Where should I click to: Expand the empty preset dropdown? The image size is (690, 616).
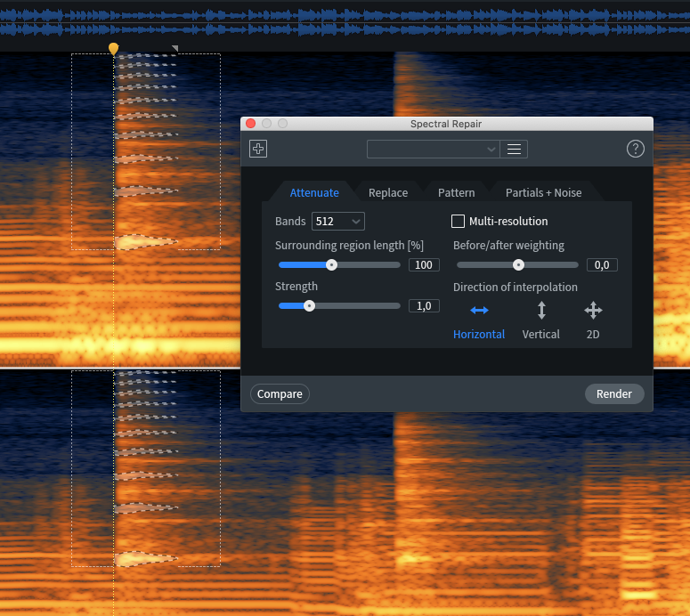point(434,150)
